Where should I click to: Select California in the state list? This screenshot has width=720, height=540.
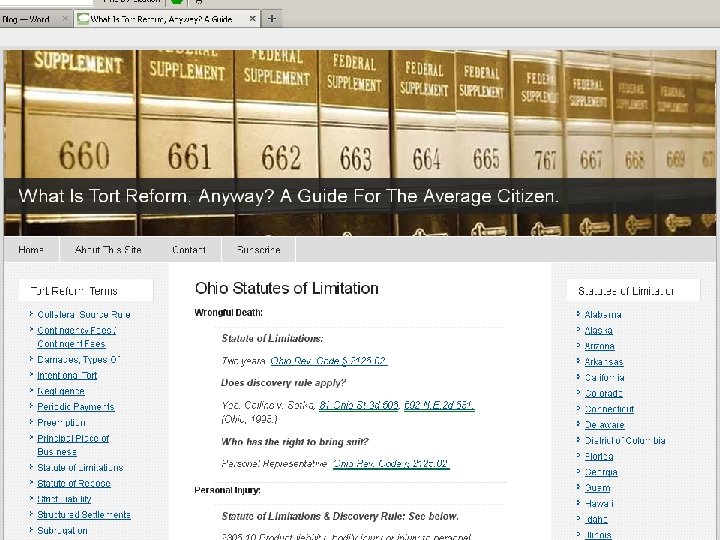click(604, 377)
